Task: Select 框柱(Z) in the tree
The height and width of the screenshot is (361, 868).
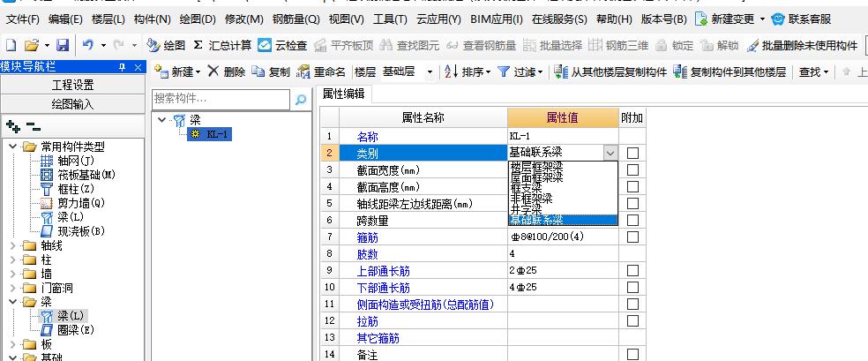Action: pyautogui.click(x=68, y=189)
